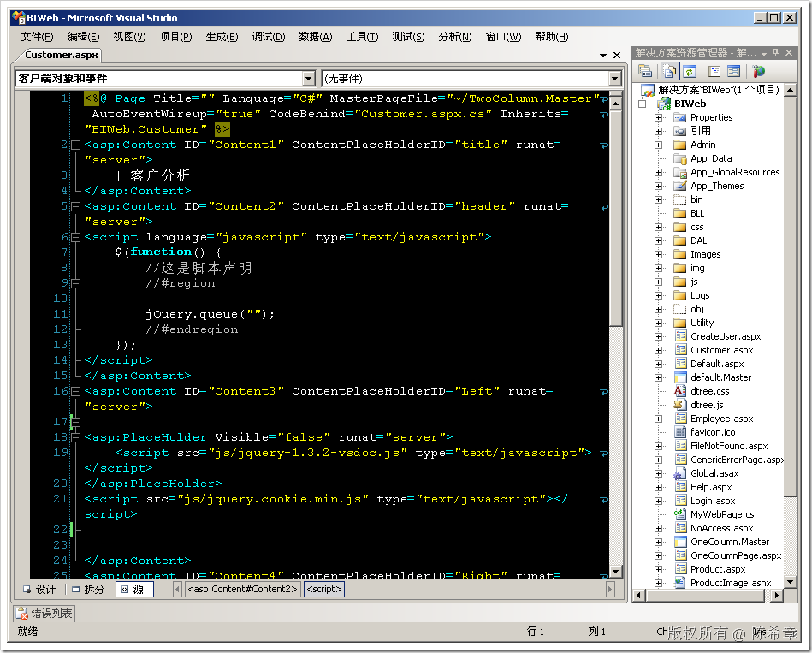Select <asp:Content#Content2> breadcrumb tag
Image resolution: width=812 pixels, height=653 pixels.
[242, 590]
